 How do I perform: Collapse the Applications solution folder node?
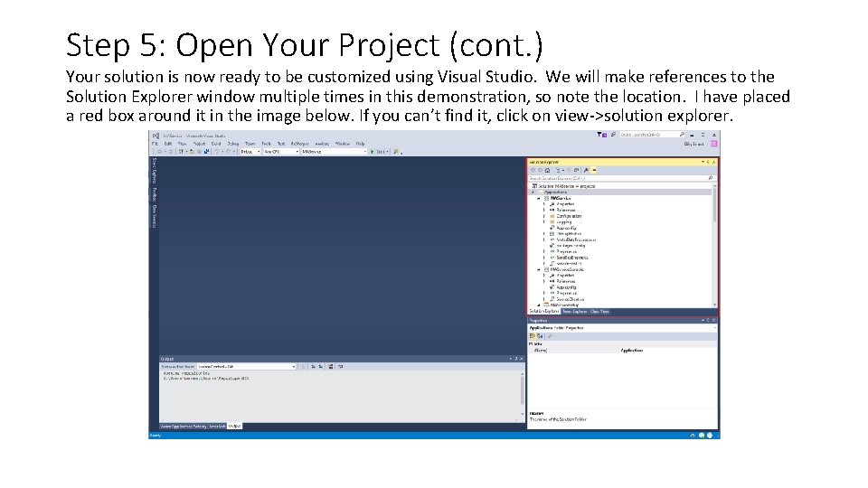[x=533, y=192]
